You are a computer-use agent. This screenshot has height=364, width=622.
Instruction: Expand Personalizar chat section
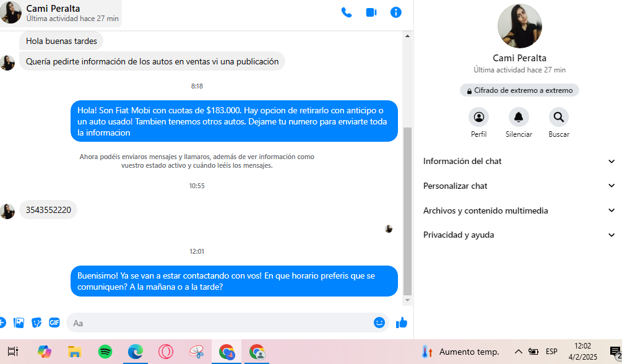[x=519, y=186]
